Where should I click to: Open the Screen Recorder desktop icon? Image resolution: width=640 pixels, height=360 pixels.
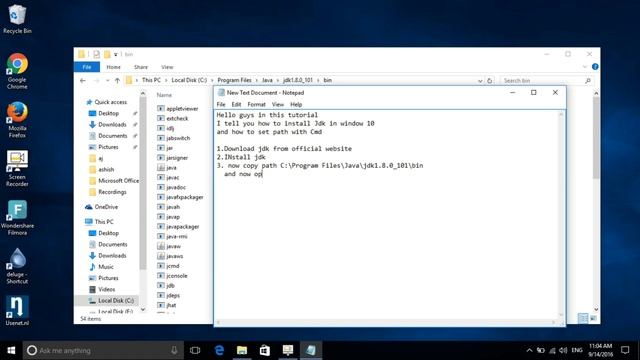point(17,168)
